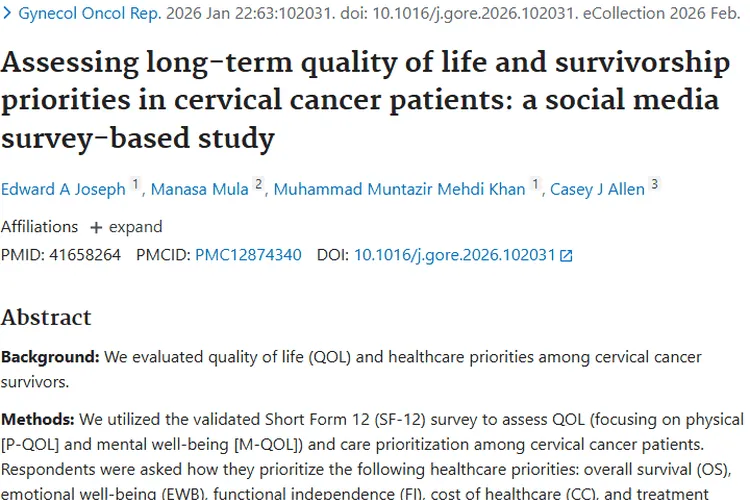The width and height of the screenshot is (750, 500).
Task: Click affiliation superscript 1 after Mehdi Khan
Action: coord(536,185)
